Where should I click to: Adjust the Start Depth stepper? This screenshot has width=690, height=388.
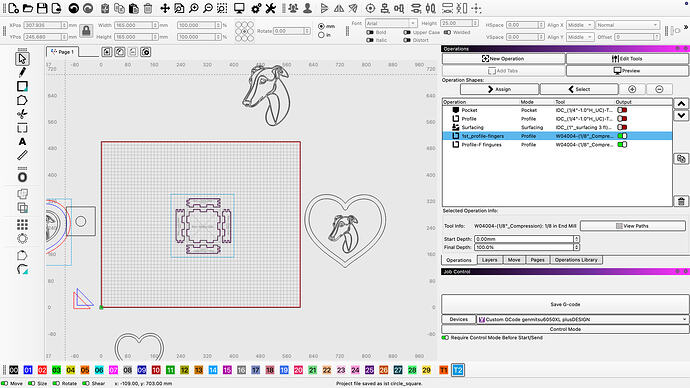576,239
